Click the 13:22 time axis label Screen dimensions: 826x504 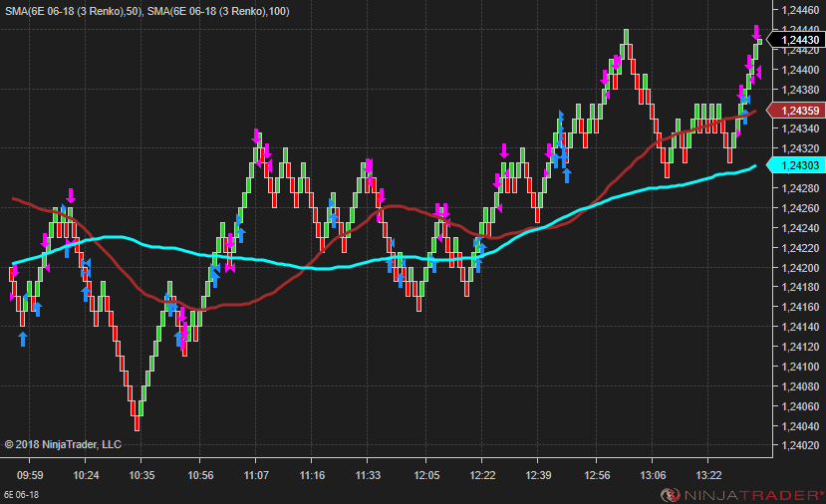[x=709, y=475]
